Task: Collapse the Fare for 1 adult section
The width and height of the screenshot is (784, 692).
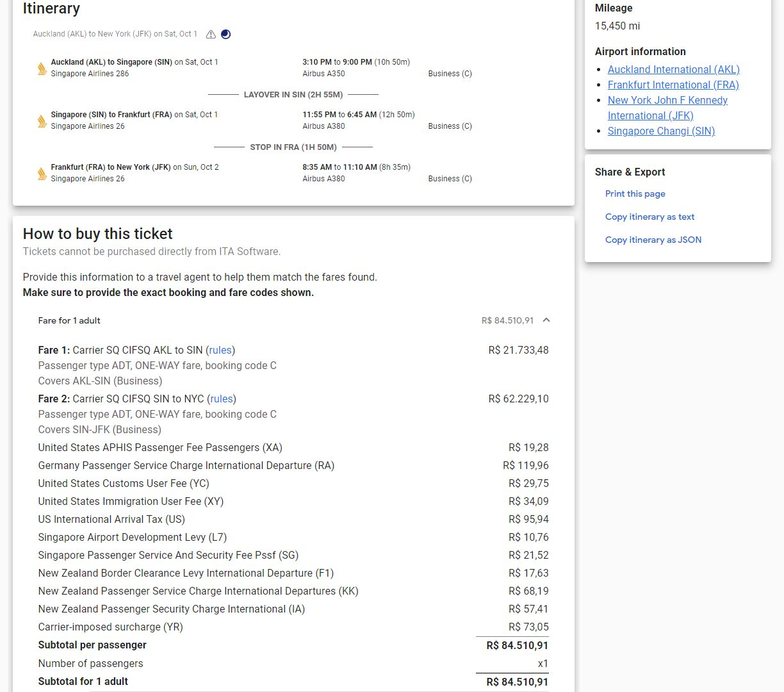Action: [546, 320]
